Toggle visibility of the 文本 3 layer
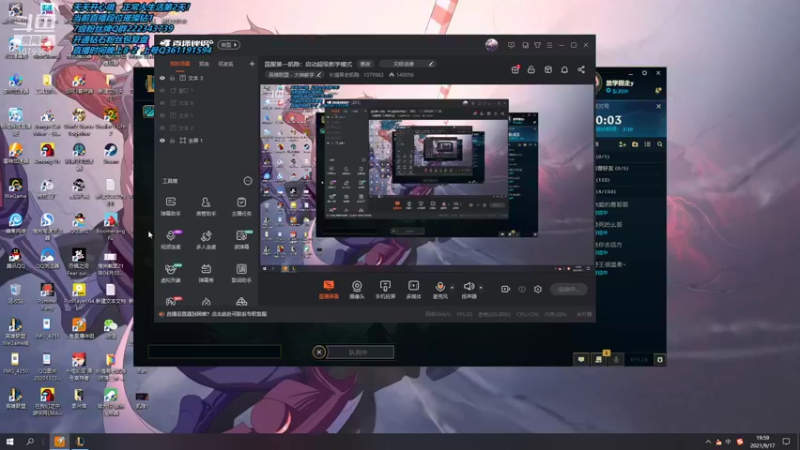Screen dimensions: 800x450 click(x=162, y=78)
